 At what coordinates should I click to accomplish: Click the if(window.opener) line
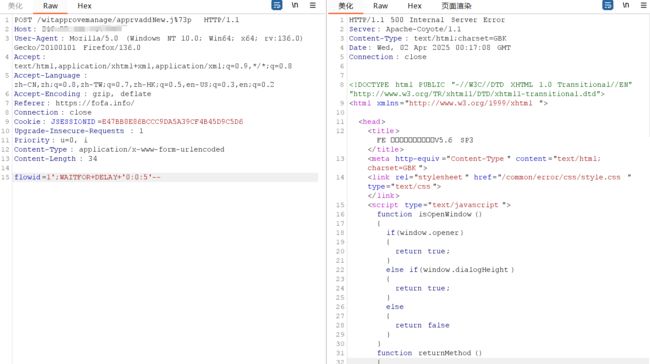tap(425, 233)
